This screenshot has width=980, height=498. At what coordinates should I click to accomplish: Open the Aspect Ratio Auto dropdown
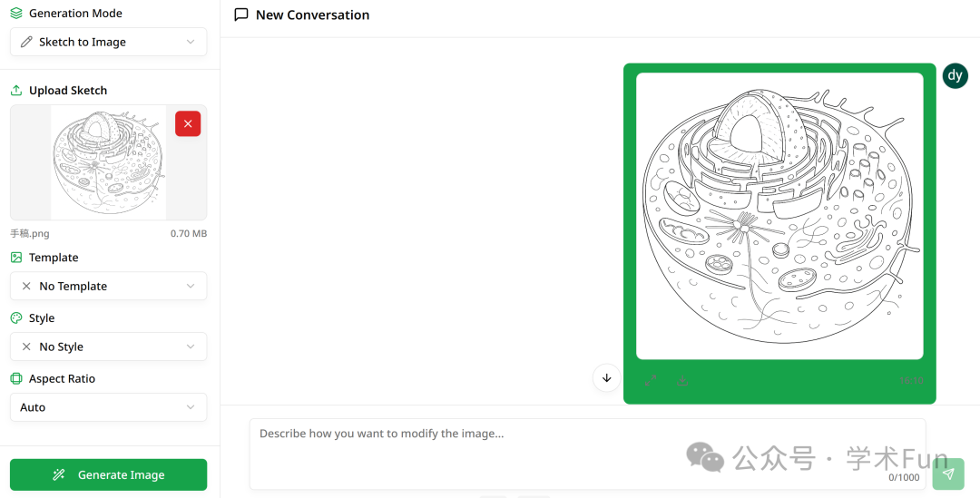pyautogui.click(x=108, y=407)
